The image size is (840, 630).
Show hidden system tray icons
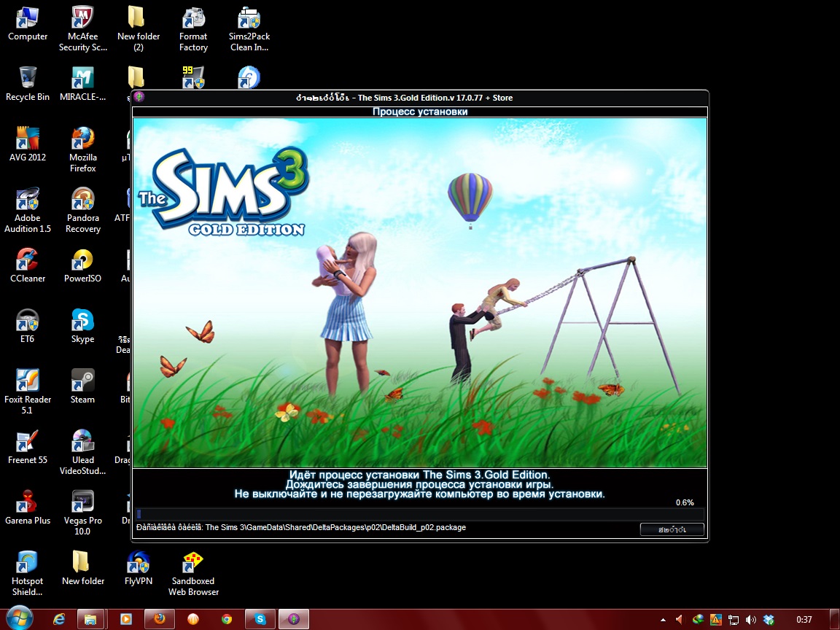664,620
